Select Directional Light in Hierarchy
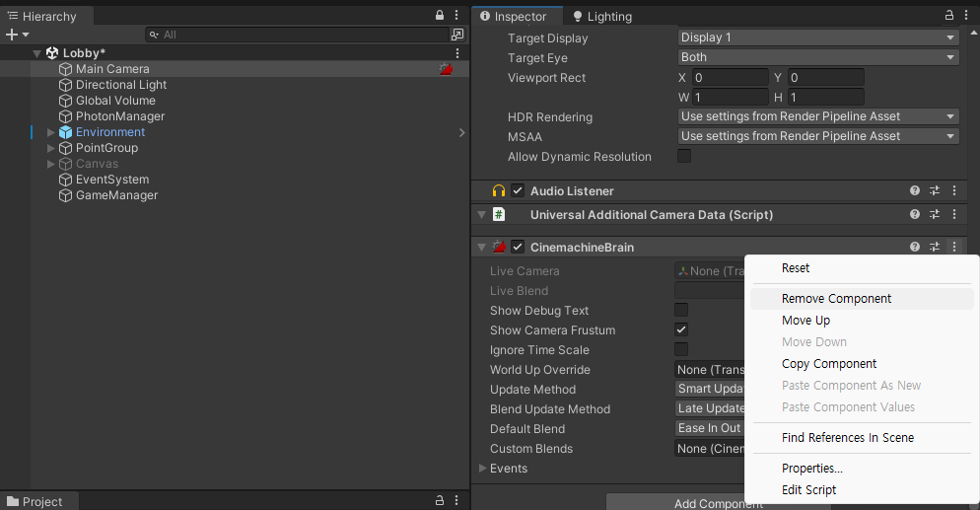Viewport: 980px width, 510px height. (x=121, y=85)
